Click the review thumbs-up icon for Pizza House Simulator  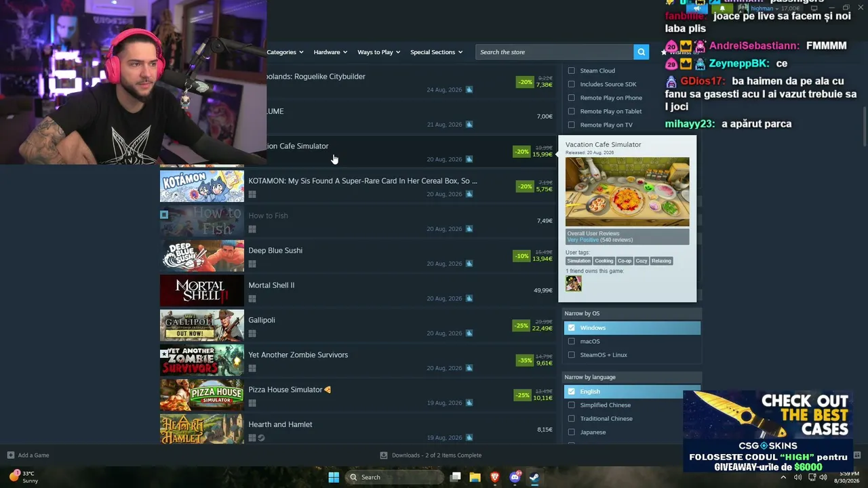pos(469,403)
